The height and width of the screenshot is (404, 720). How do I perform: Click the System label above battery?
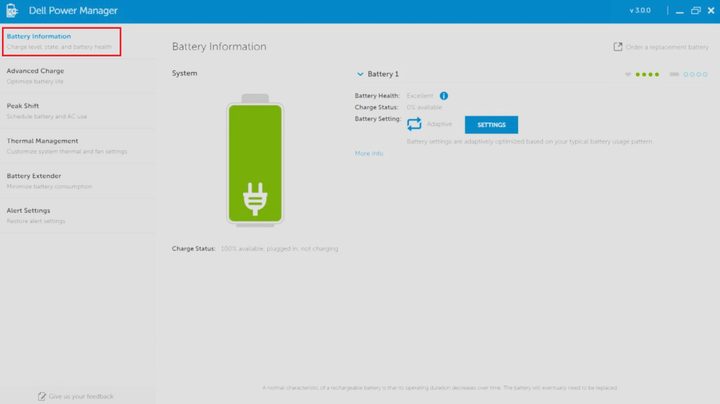185,73
